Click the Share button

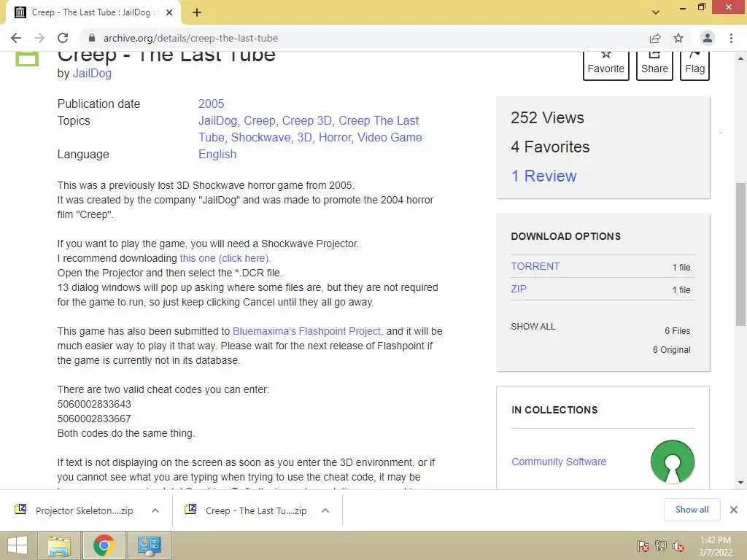tap(654, 65)
